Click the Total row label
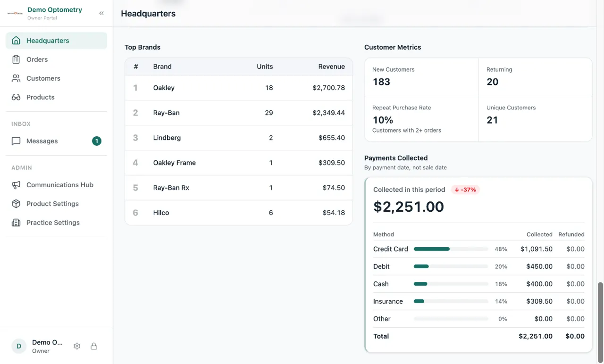The height and width of the screenshot is (364, 604). [x=381, y=336]
